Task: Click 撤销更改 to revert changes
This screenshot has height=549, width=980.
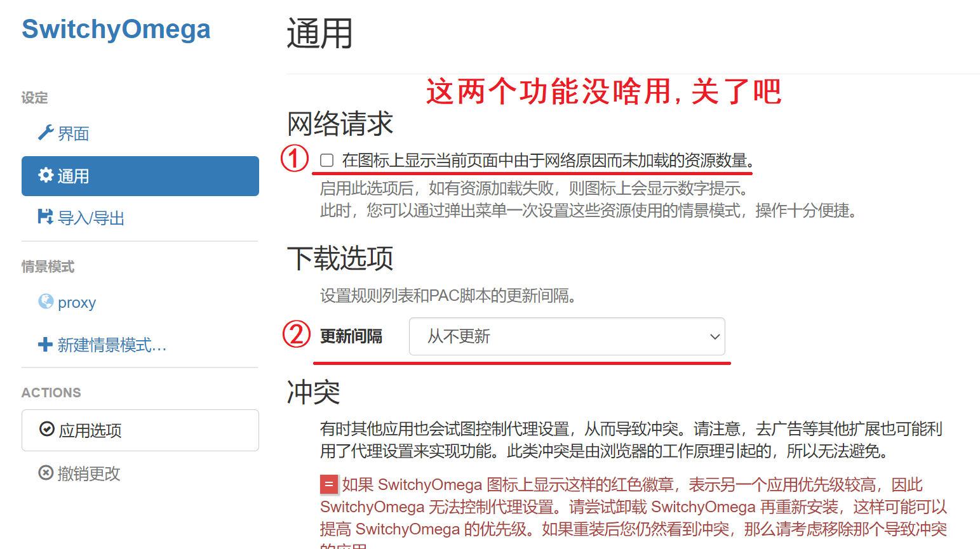Action: tap(88, 473)
